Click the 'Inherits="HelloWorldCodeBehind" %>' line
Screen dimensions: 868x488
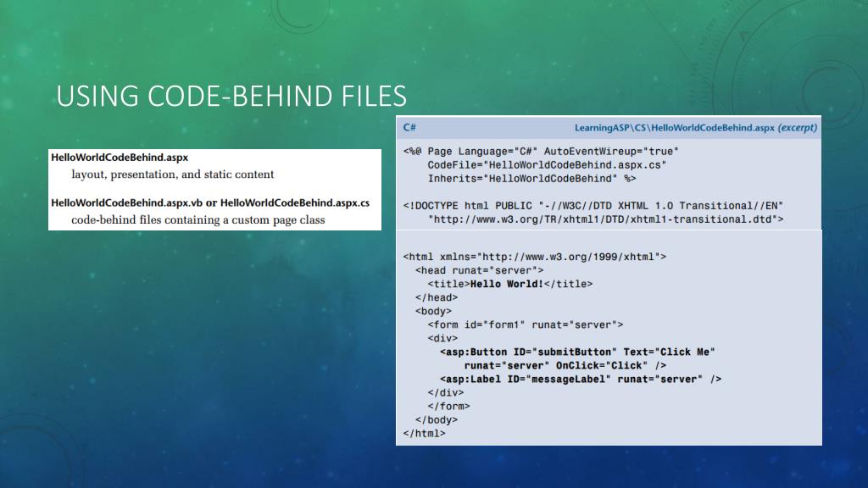tap(531, 179)
